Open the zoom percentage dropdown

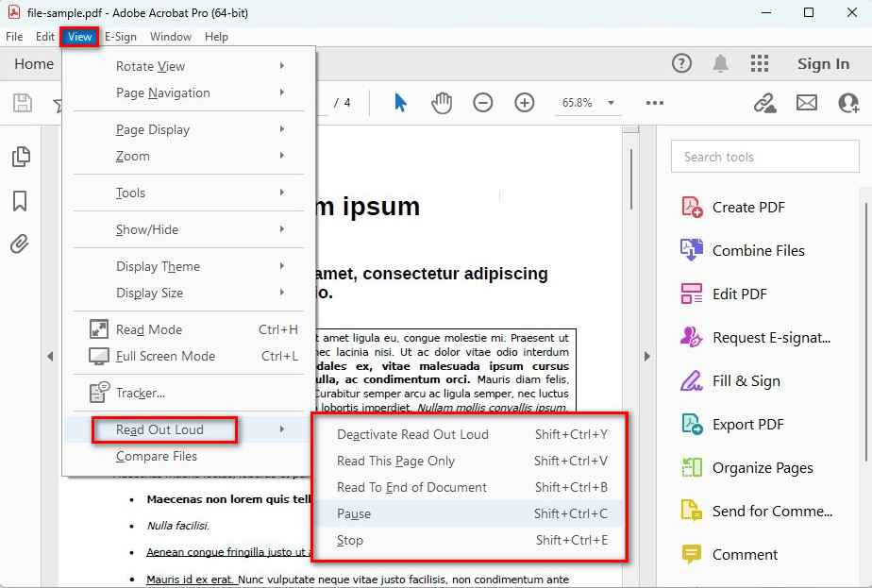(611, 103)
